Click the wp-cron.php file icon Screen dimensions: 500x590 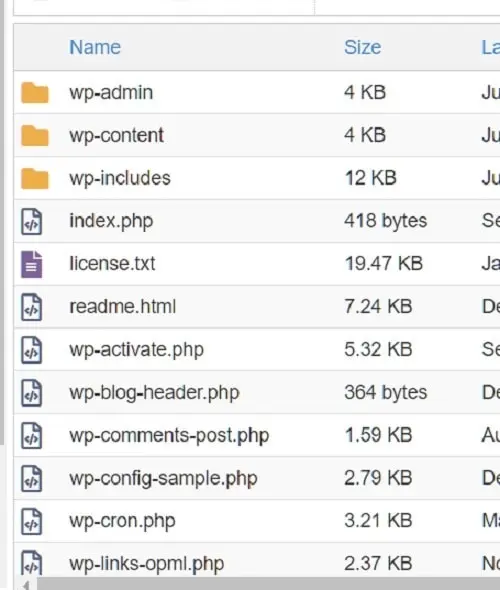pyautogui.click(x=31, y=522)
